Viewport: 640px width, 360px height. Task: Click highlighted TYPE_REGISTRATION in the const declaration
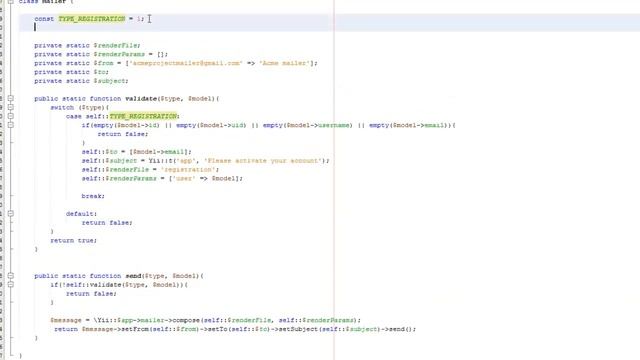tap(92, 19)
